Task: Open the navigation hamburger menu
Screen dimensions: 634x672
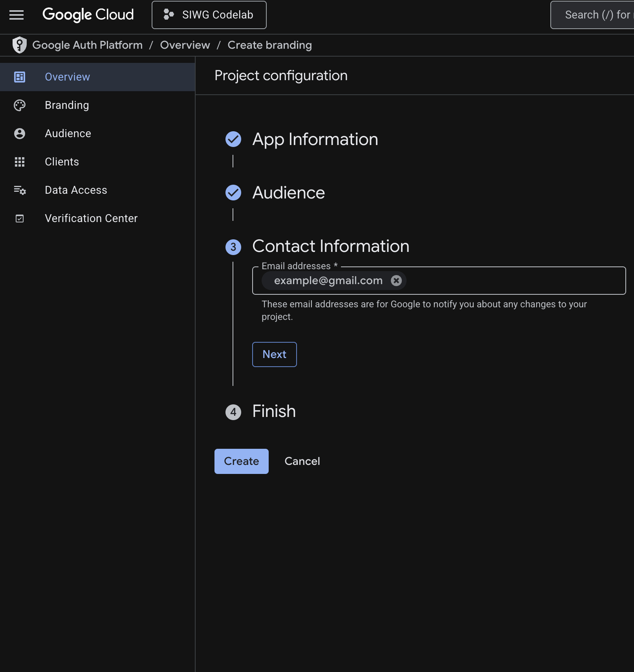Action: tap(16, 15)
